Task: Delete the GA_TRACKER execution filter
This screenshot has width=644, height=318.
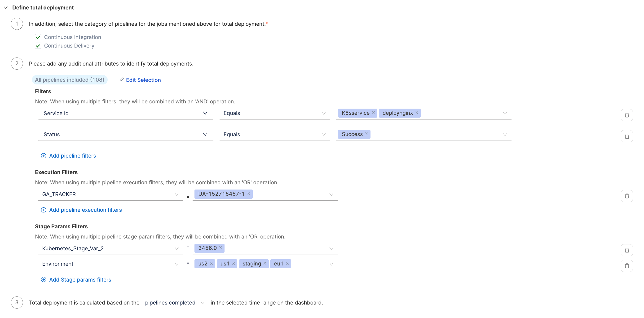Action: click(x=626, y=196)
